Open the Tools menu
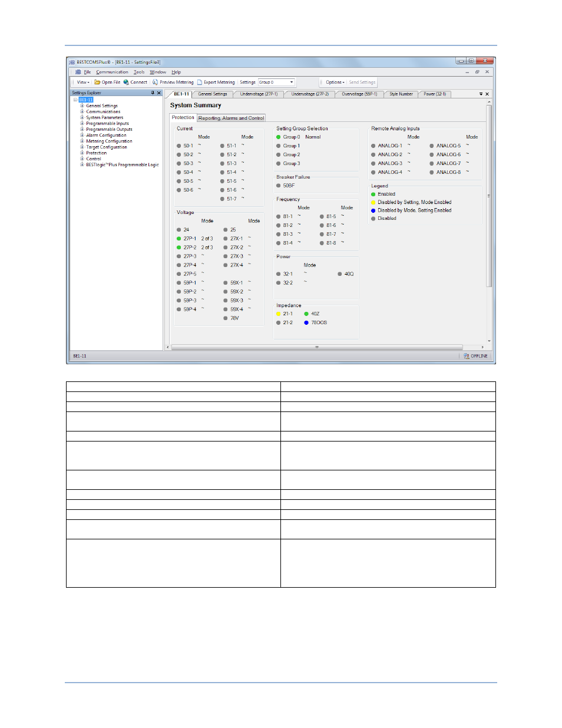 click(x=139, y=72)
